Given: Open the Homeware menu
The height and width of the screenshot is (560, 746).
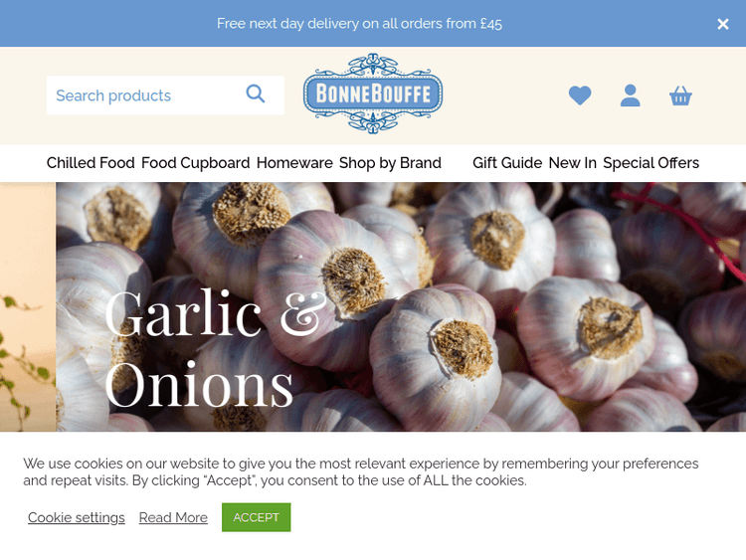Looking at the screenshot, I should [x=294, y=163].
